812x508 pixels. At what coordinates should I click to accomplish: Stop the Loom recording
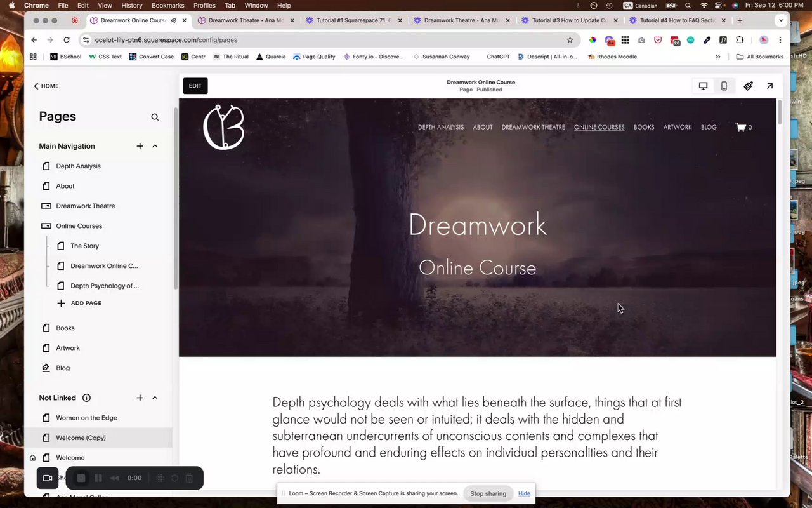click(81, 478)
